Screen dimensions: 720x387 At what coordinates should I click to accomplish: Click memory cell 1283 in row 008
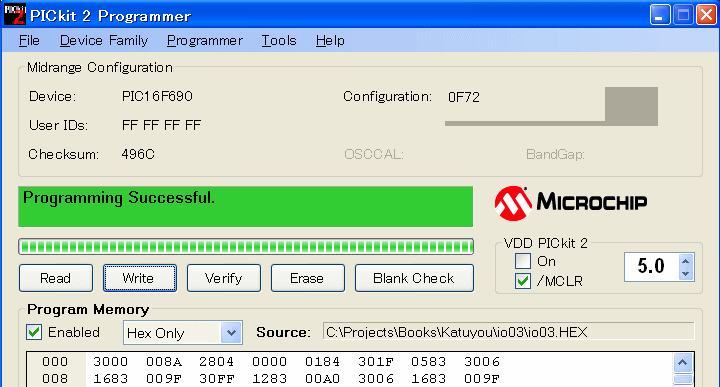pyautogui.click(x=270, y=379)
